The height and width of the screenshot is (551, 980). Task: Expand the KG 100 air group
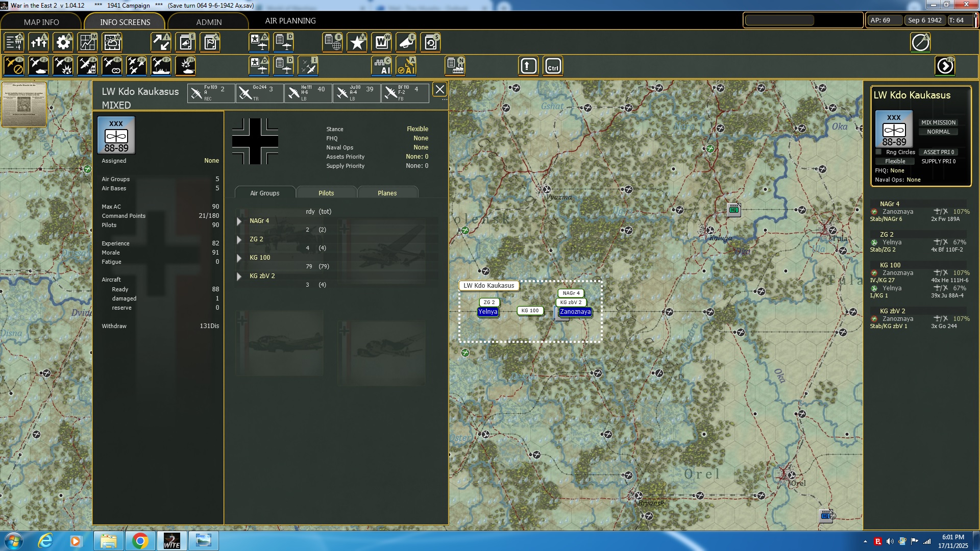click(239, 258)
